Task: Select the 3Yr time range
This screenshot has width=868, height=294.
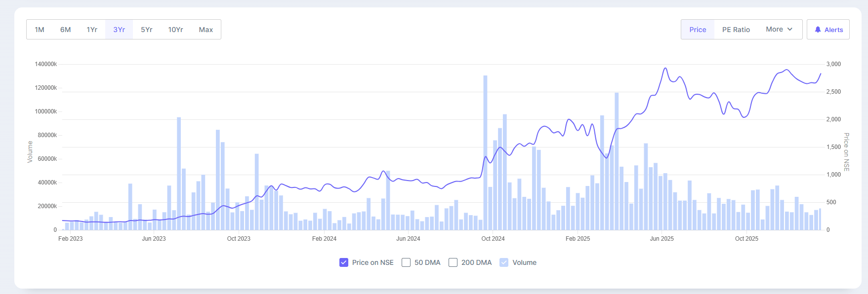Action: pos(119,30)
